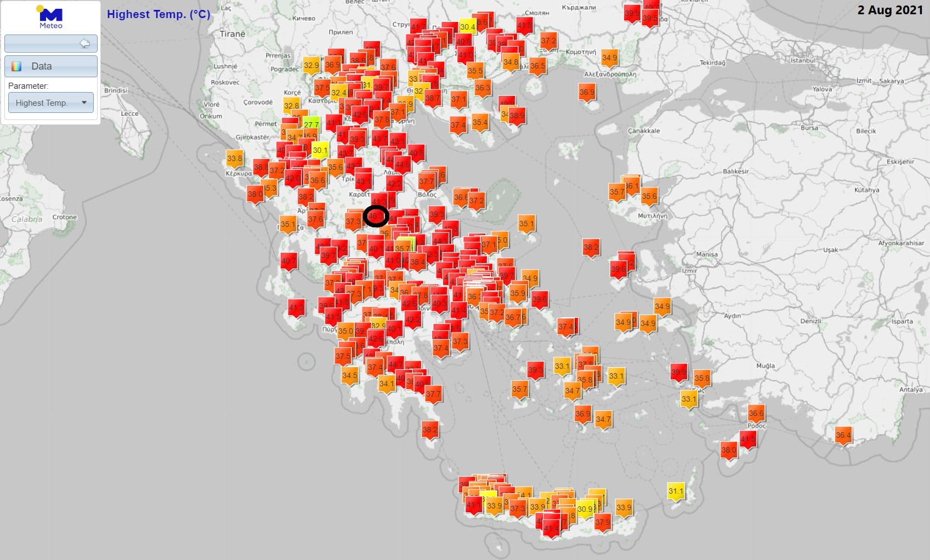
Task: Click the Meteo logo
Action: click(x=50, y=17)
